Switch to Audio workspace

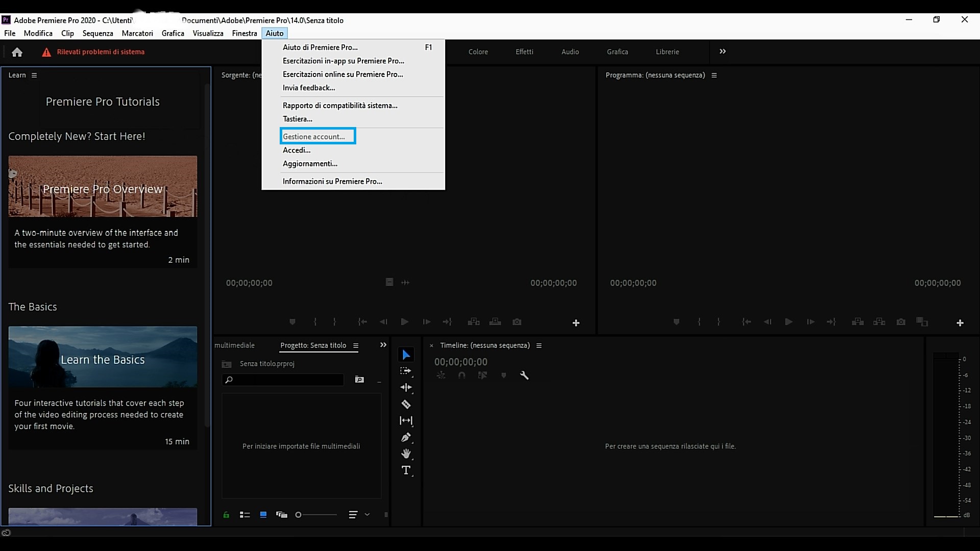click(x=570, y=52)
